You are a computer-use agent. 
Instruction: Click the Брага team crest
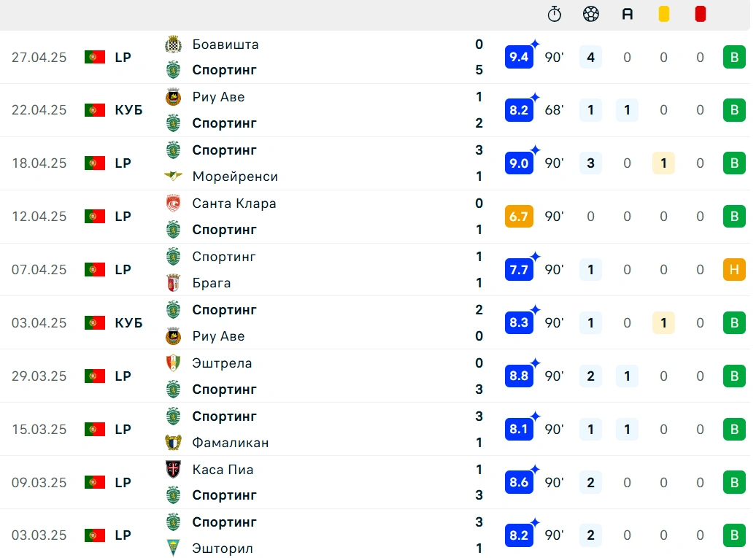pos(173,283)
